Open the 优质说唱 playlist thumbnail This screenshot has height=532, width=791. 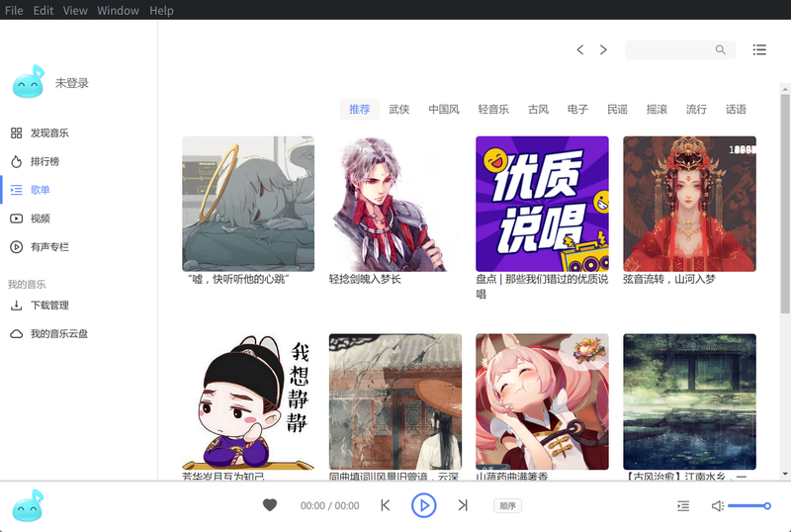pos(542,204)
